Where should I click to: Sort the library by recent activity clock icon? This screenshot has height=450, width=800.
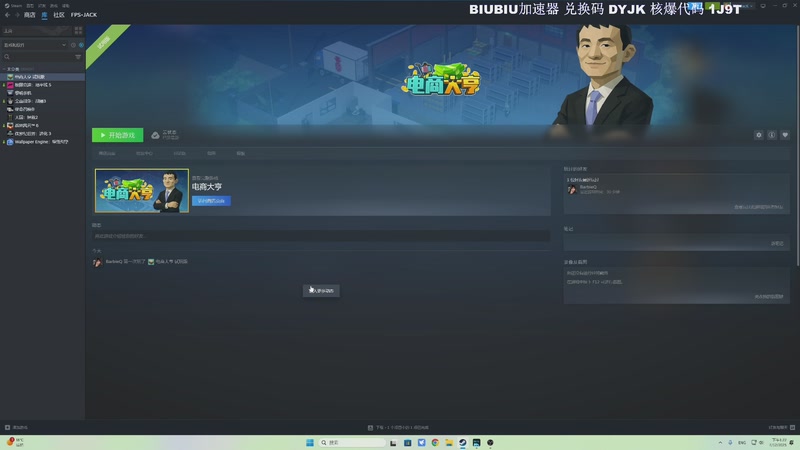(x=73, y=45)
